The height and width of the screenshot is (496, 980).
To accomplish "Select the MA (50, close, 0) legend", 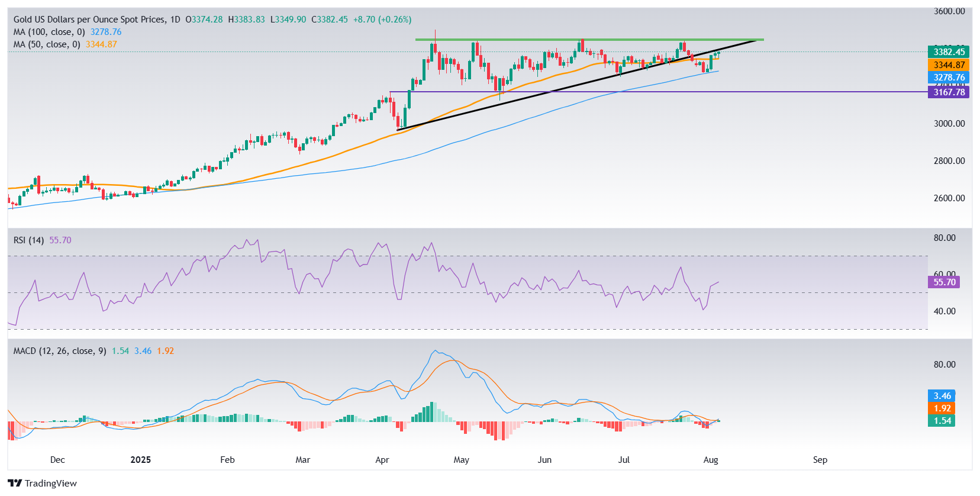I will tap(47, 44).
